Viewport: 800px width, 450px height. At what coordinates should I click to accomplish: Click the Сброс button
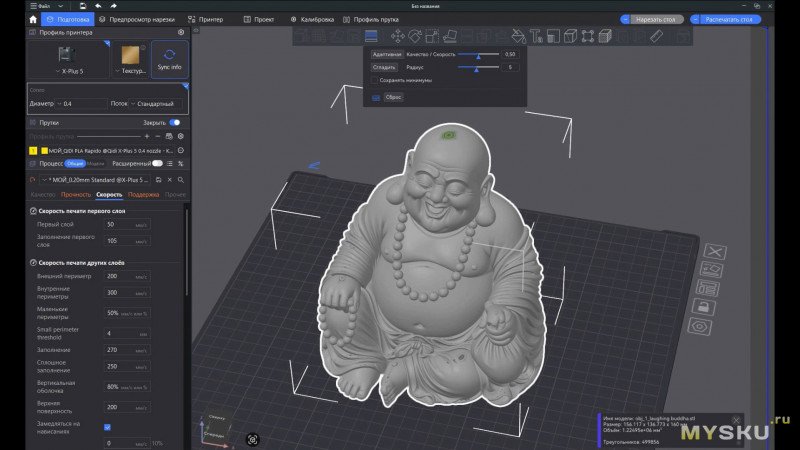[x=393, y=97]
